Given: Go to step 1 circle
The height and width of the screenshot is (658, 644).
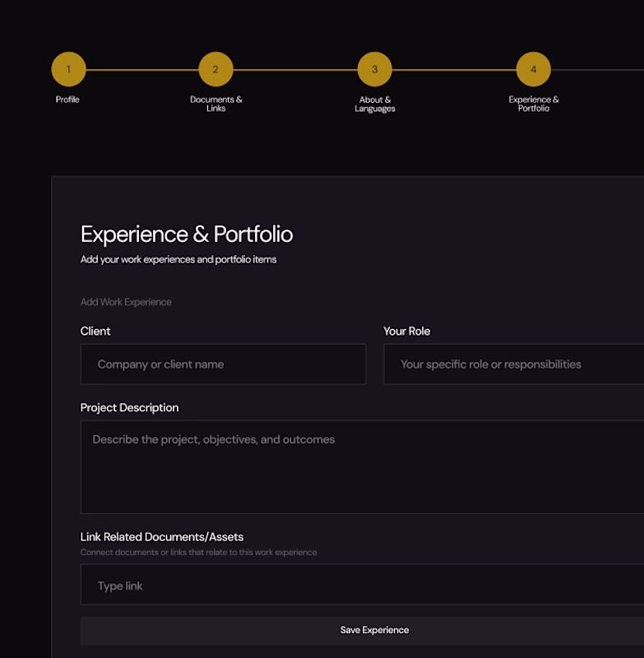Looking at the screenshot, I should 68,70.
